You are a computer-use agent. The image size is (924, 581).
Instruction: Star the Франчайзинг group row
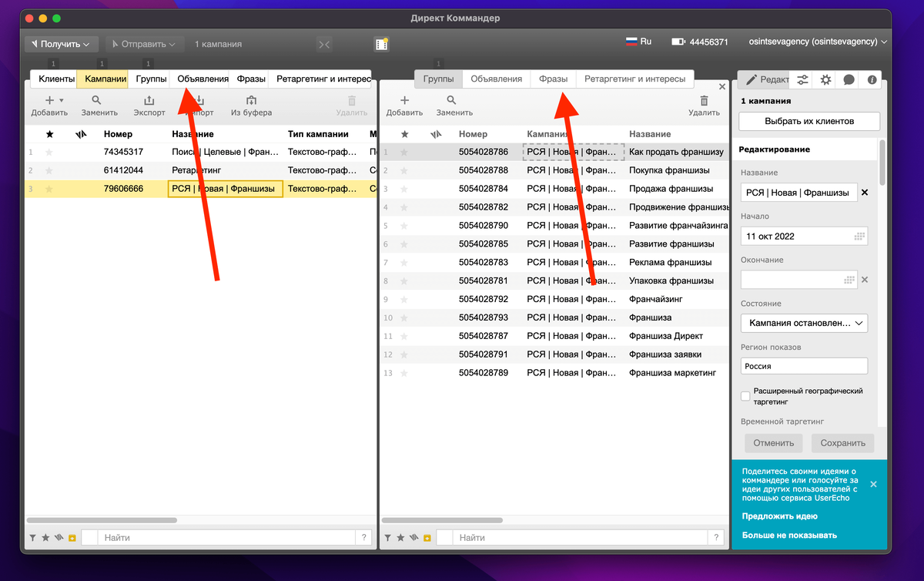coord(404,299)
